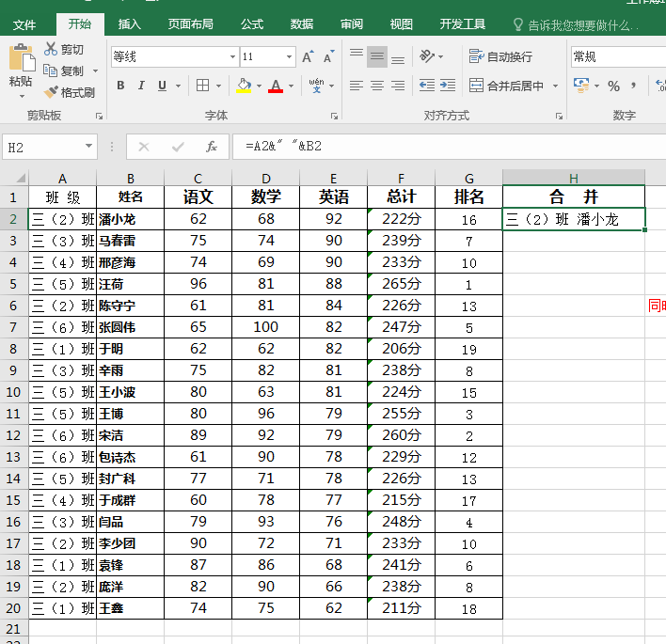Open the font size 11 dropdown
Viewport: 666px width, 644px height.
[289, 56]
